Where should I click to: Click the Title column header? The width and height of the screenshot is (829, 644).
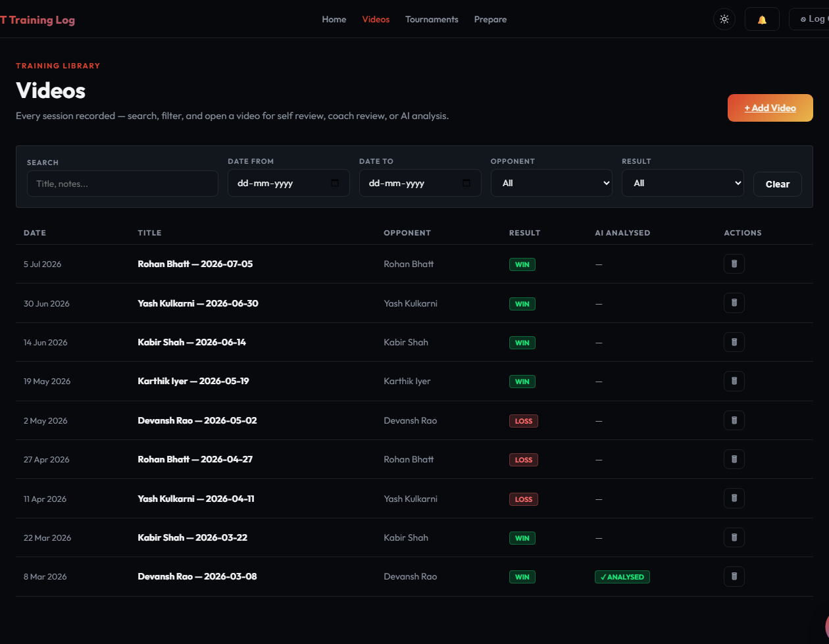pyautogui.click(x=149, y=233)
